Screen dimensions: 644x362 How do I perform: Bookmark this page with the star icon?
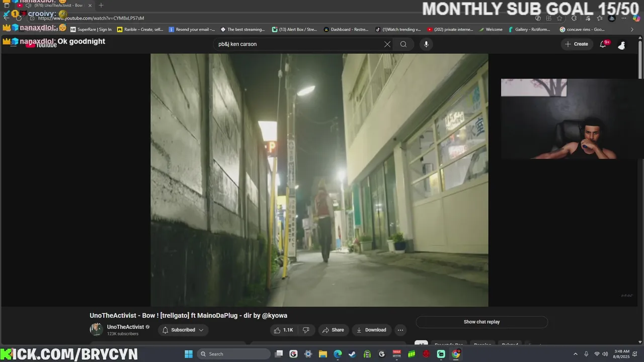559,18
